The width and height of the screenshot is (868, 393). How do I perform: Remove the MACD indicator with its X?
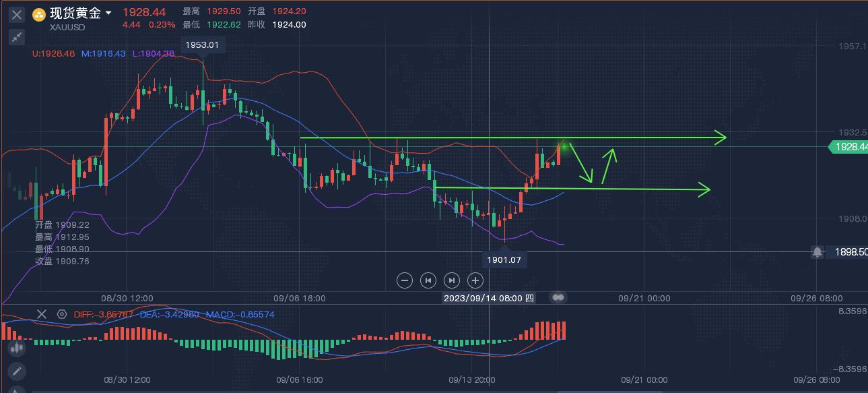(x=42, y=314)
